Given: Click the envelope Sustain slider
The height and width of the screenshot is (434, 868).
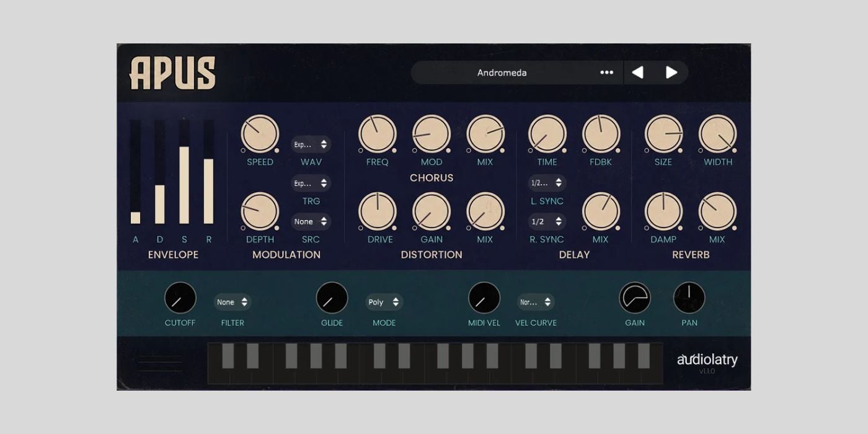Looking at the screenshot, I should pyautogui.click(x=184, y=172).
